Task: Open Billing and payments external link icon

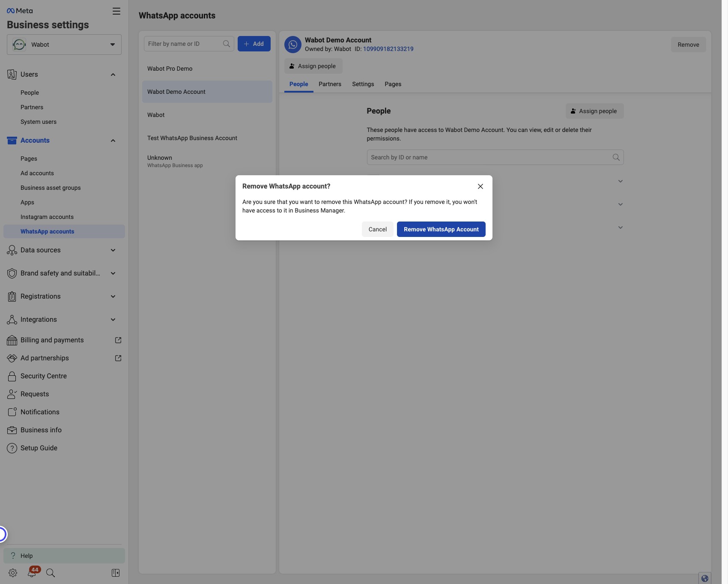Action: pos(118,340)
